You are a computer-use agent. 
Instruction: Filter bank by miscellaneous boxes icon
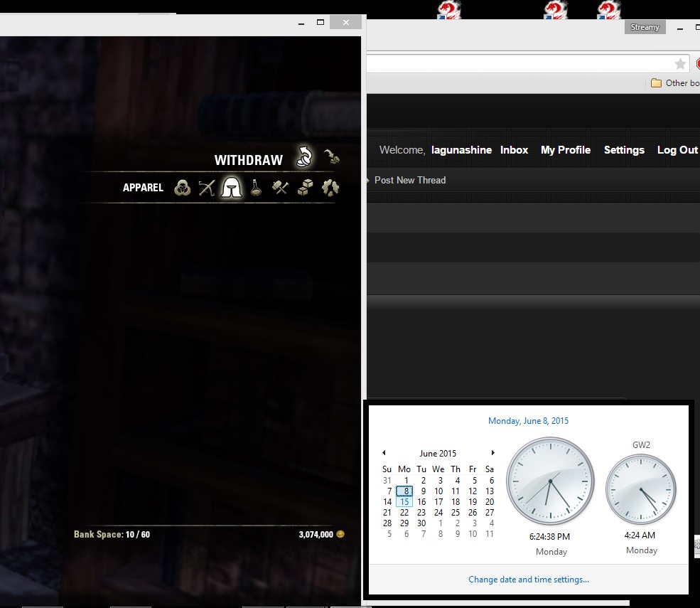305,188
